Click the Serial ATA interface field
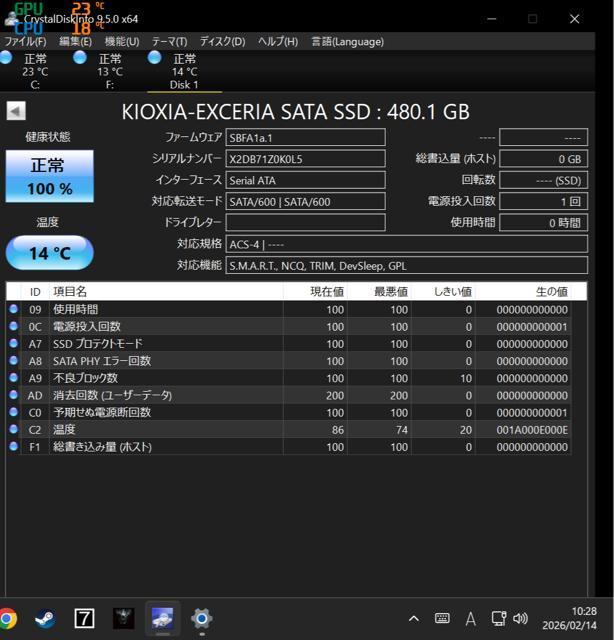Screen dimensions: 614x640 tap(305, 180)
